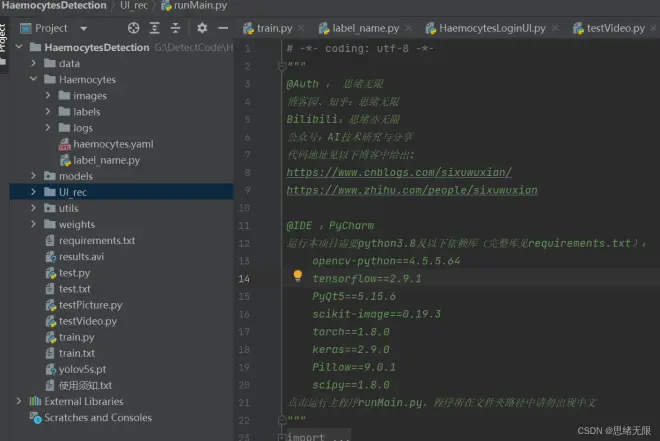Toggle fold marker at docstring end line 22
This screenshot has width=660, height=441.
click(282, 420)
